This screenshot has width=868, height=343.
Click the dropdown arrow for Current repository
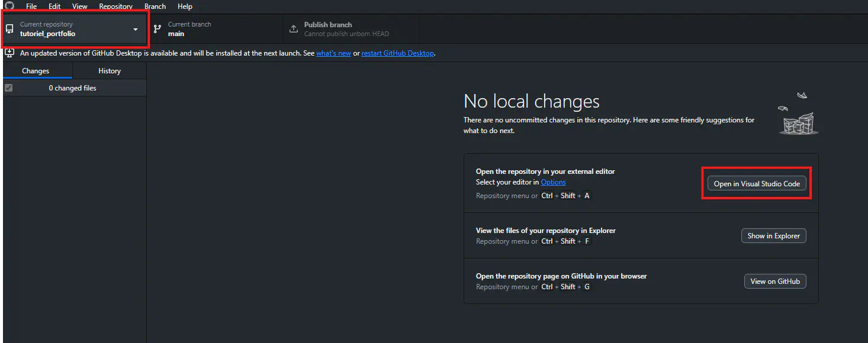(136, 30)
